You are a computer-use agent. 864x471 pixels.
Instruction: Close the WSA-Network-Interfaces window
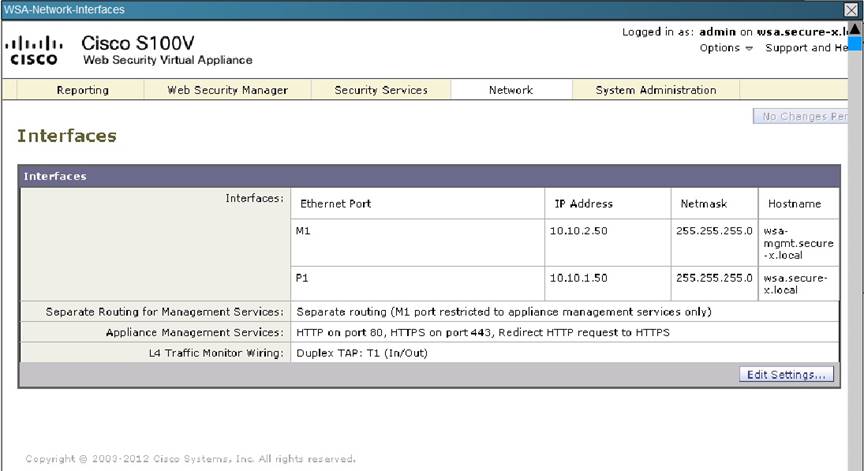pyautogui.click(x=851, y=9)
